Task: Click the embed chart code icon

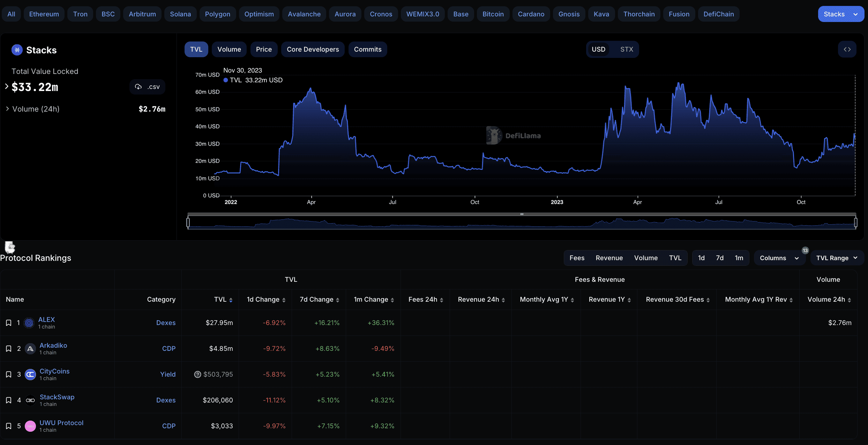Action: click(847, 49)
